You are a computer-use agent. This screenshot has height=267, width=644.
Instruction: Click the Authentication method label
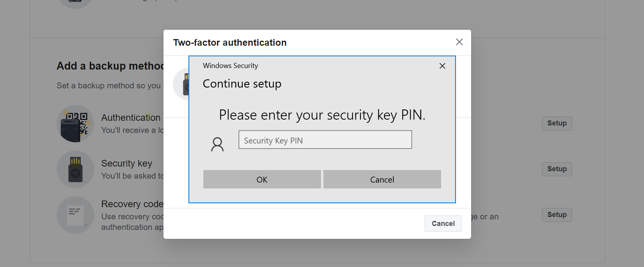click(x=131, y=118)
